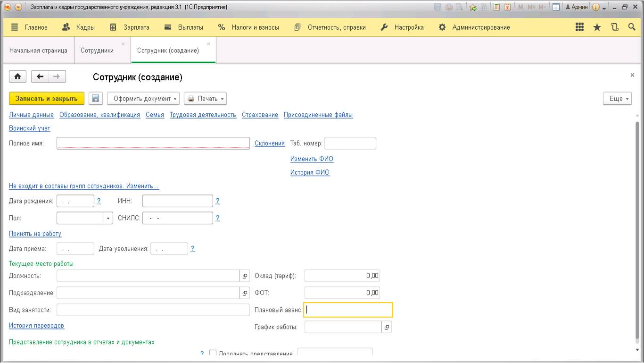
Task: Open the calendar icon in title bar
Action: tap(508, 7)
